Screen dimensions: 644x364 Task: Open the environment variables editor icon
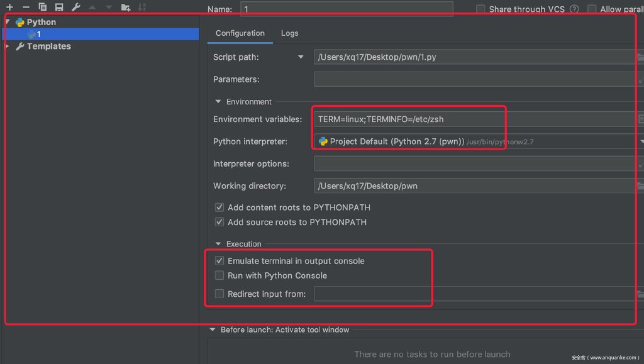click(x=640, y=119)
